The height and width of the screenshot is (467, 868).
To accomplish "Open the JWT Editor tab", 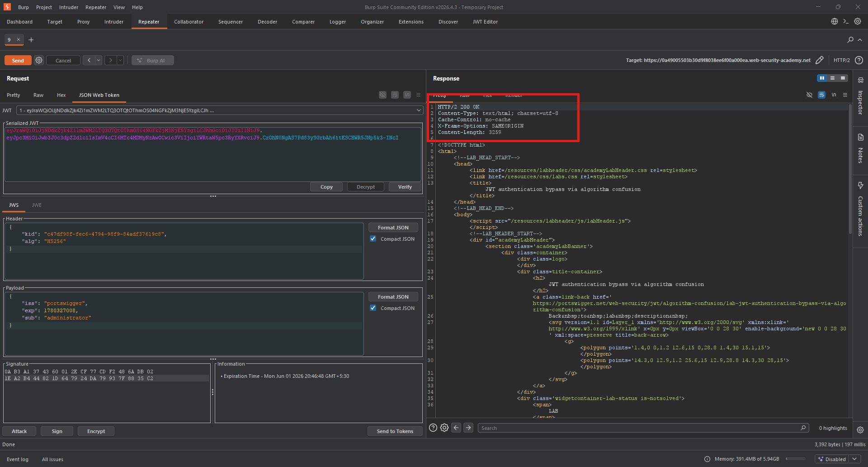I will pyautogui.click(x=485, y=22).
